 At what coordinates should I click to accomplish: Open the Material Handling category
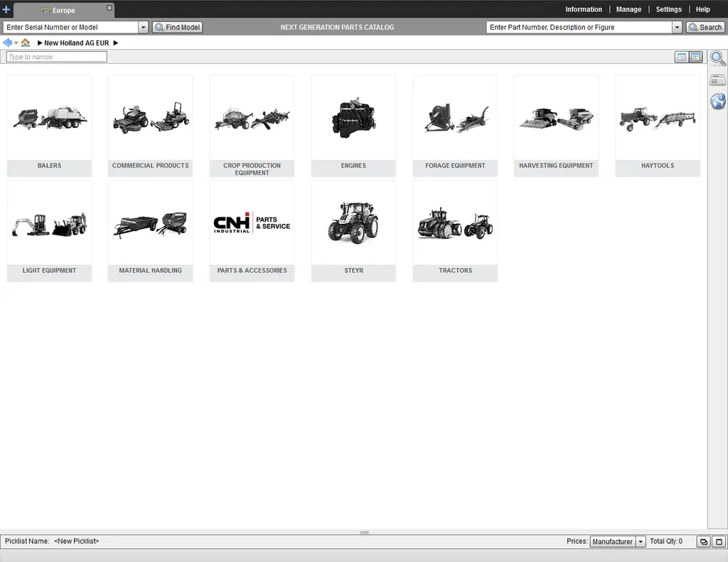tap(151, 231)
